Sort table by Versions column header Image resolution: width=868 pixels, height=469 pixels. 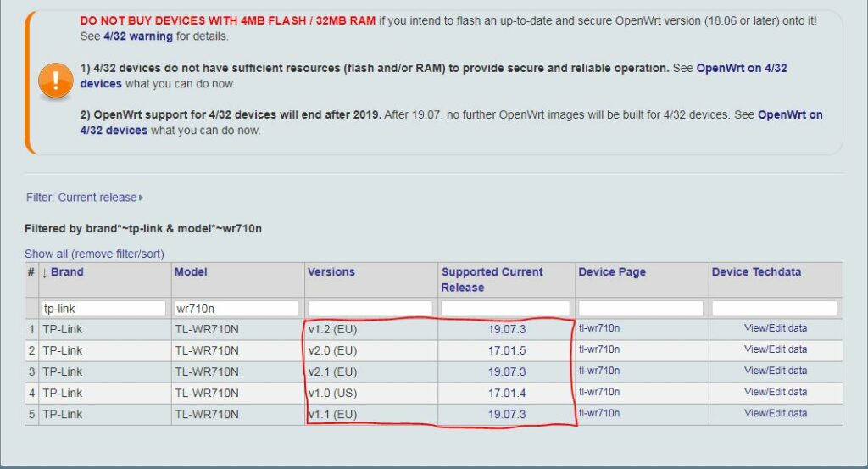331,272
